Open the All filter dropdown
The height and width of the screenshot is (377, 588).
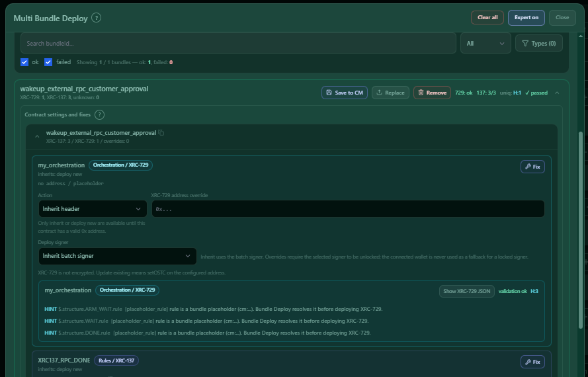[485, 43]
